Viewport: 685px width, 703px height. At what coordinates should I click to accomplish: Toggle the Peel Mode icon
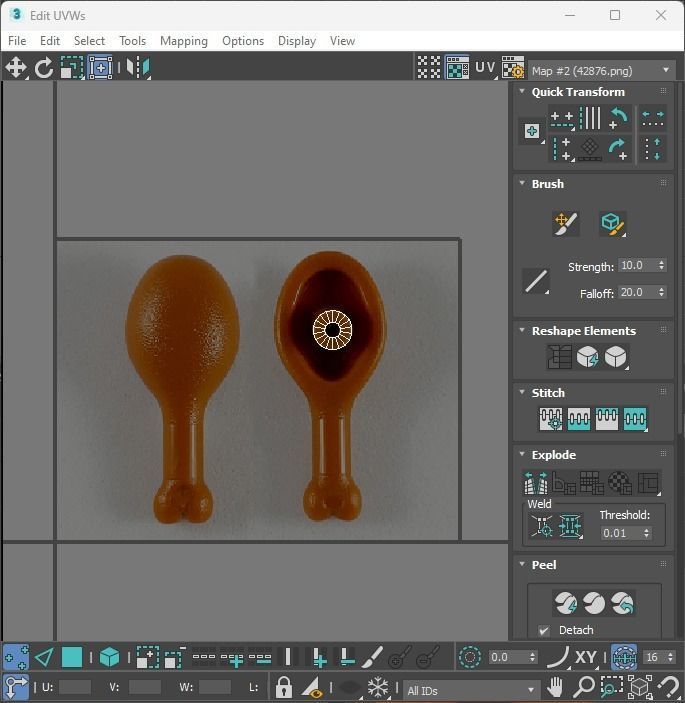(x=594, y=603)
